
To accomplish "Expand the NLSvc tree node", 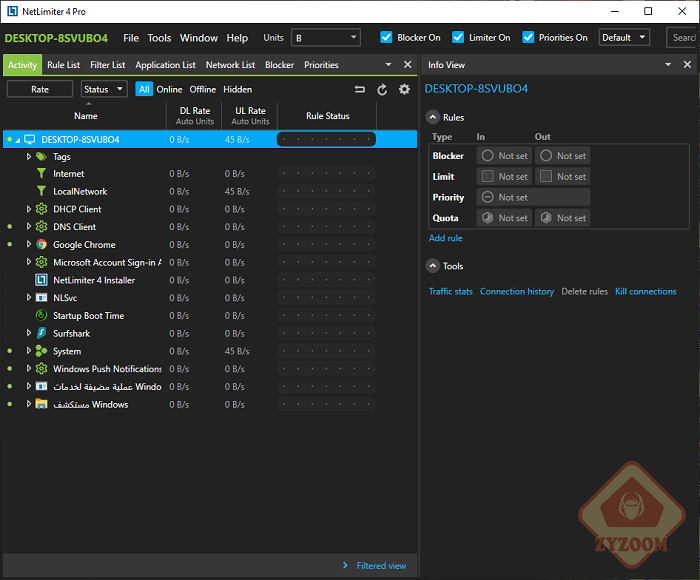I will coord(29,297).
